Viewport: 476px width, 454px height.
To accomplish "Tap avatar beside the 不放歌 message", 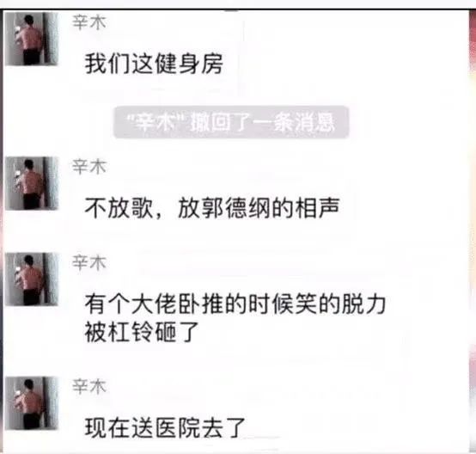I will click(x=32, y=183).
